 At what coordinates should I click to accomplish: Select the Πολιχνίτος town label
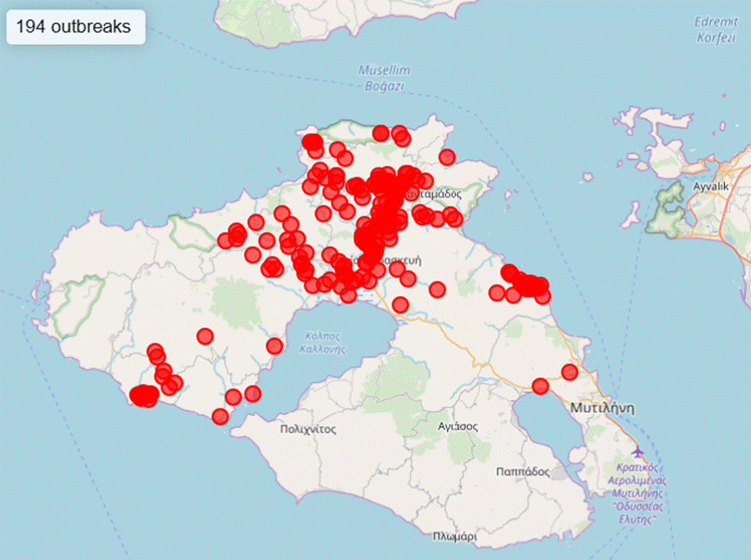(x=308, y=429)
